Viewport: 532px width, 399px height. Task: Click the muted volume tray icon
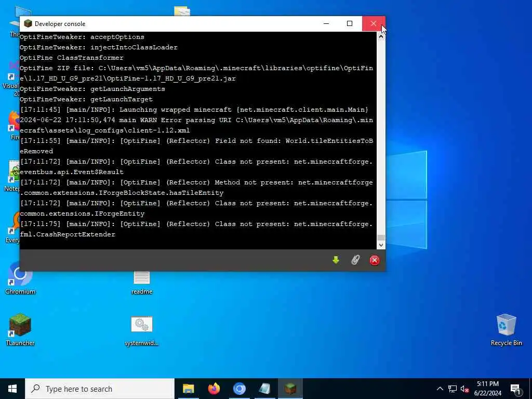coord(464,389)
